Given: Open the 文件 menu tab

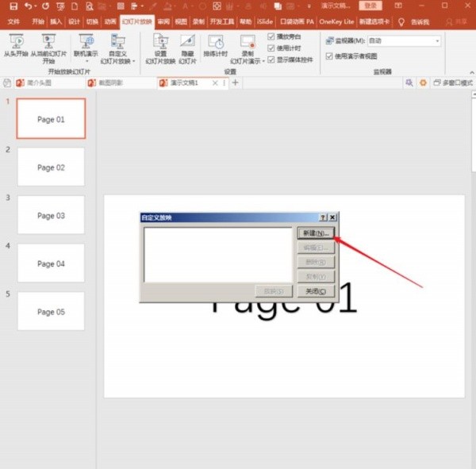Looking at the screenshot, I should [13, 21].
